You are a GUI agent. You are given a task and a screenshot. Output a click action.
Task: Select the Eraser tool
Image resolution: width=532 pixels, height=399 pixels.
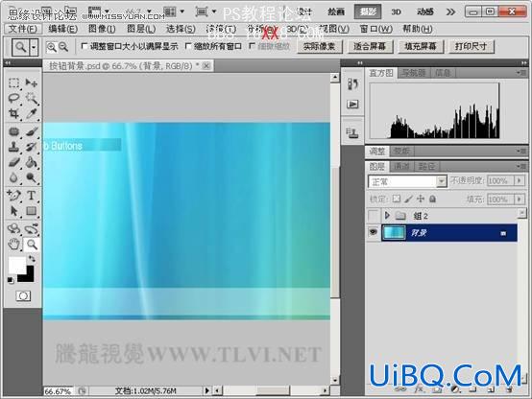point(13,162)
